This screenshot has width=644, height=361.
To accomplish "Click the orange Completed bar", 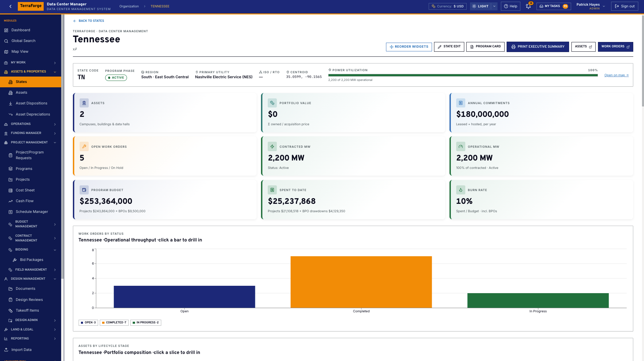I will point(361,282).
